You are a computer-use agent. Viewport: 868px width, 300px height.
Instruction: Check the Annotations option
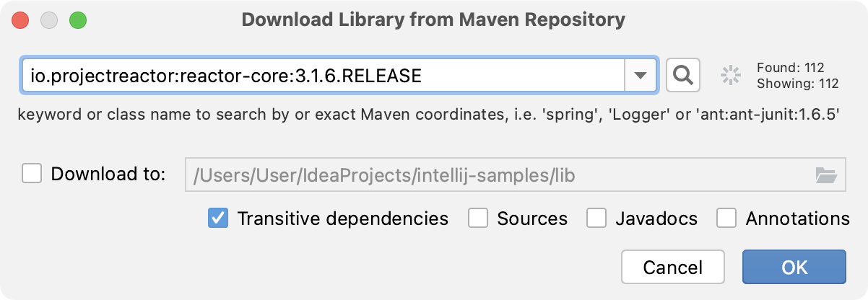click(726, 218)
